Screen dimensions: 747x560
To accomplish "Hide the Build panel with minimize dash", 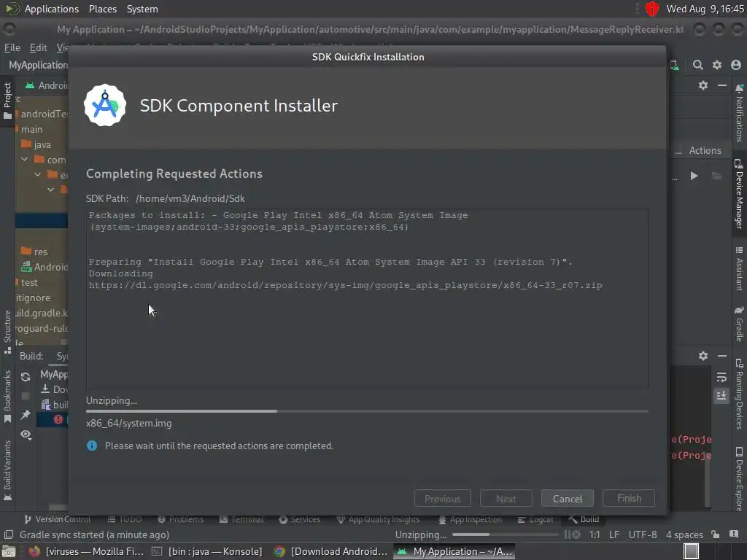I will [x=722, y=356].
